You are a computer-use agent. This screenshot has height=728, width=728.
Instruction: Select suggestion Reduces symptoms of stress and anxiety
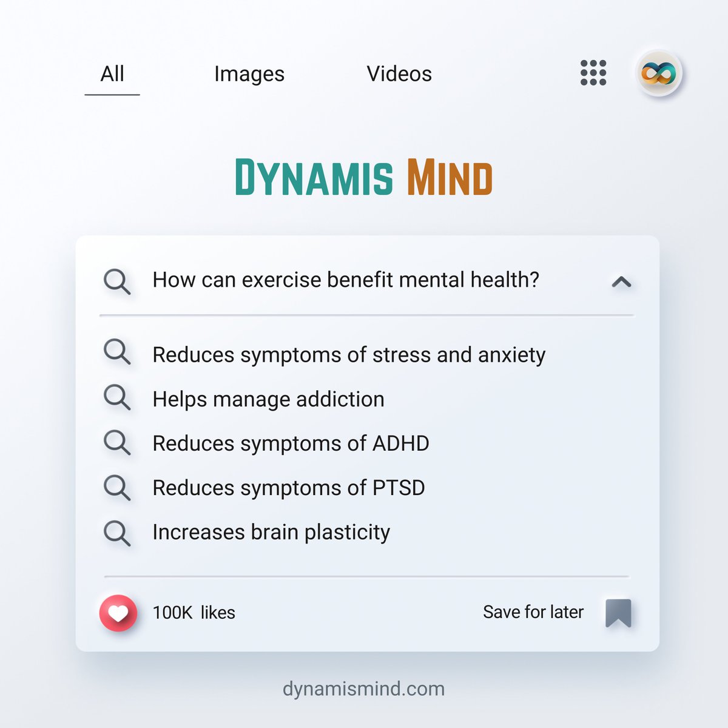pos(349,354)
